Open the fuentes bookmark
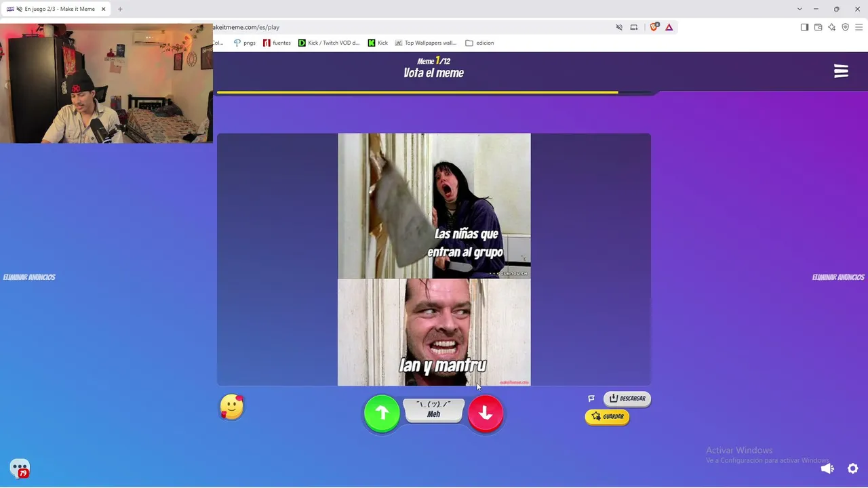 tap(277, 43)
